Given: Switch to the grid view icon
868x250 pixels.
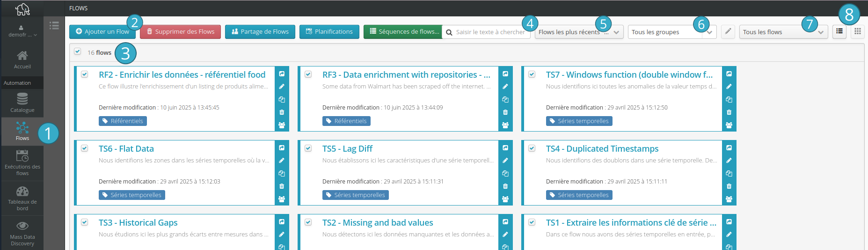Looking at the screenshot, I should coord(857,31).
